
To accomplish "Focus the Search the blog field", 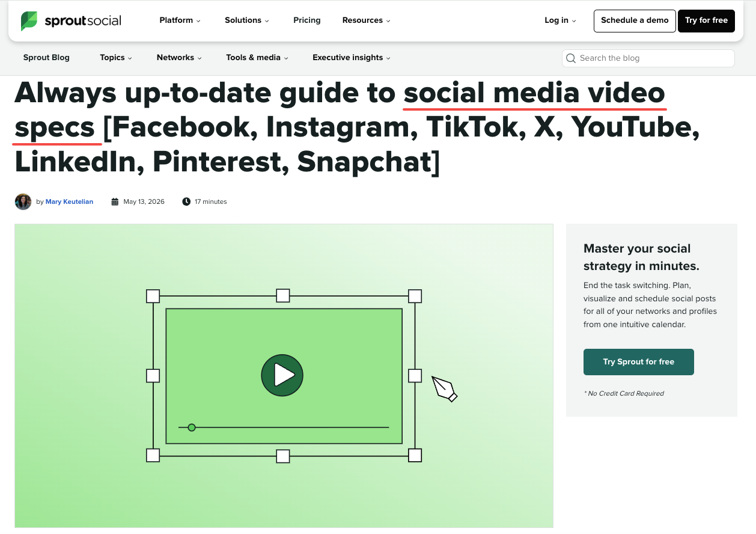I will 648,58.
